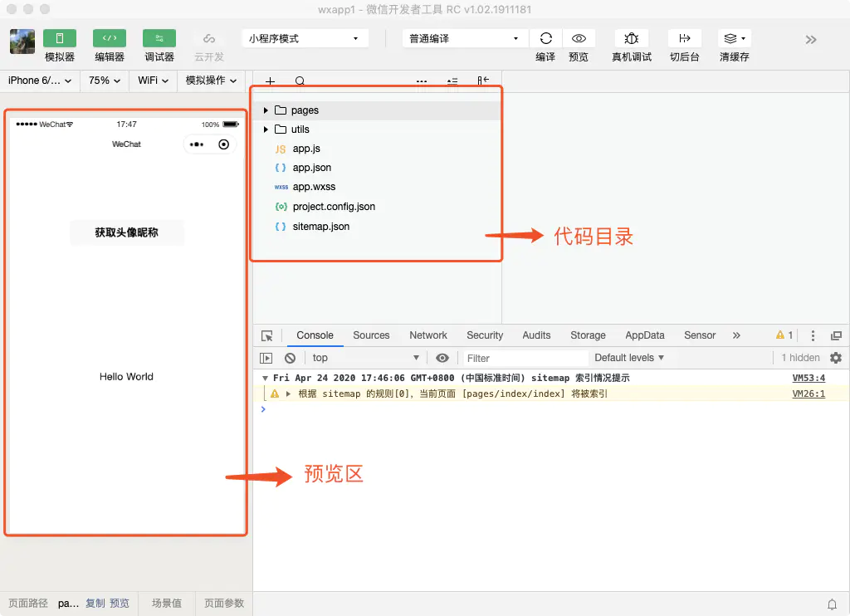Open the top context dropdown
The image size is (850, 616).
point(365,358)
